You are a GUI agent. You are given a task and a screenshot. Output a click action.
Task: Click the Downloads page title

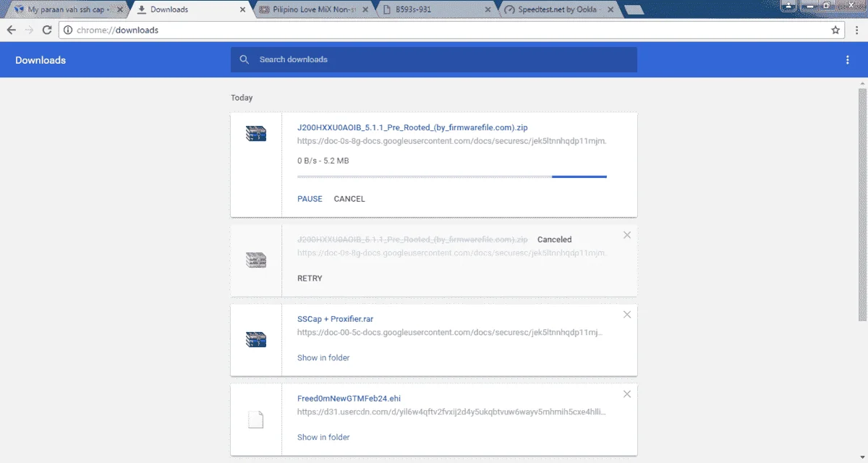pos(41,60)
